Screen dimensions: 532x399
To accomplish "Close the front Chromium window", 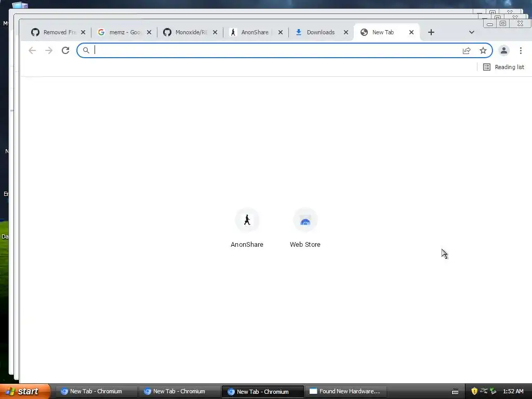I will [x=520, y=23].
